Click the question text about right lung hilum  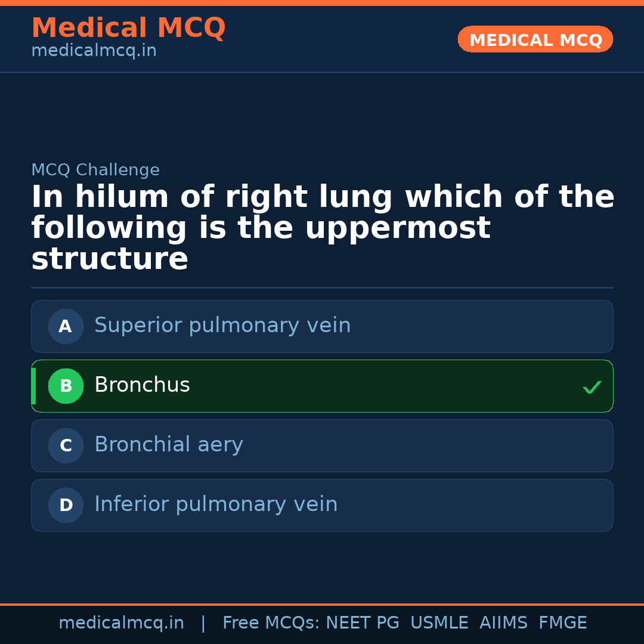[x=322, y=227]
